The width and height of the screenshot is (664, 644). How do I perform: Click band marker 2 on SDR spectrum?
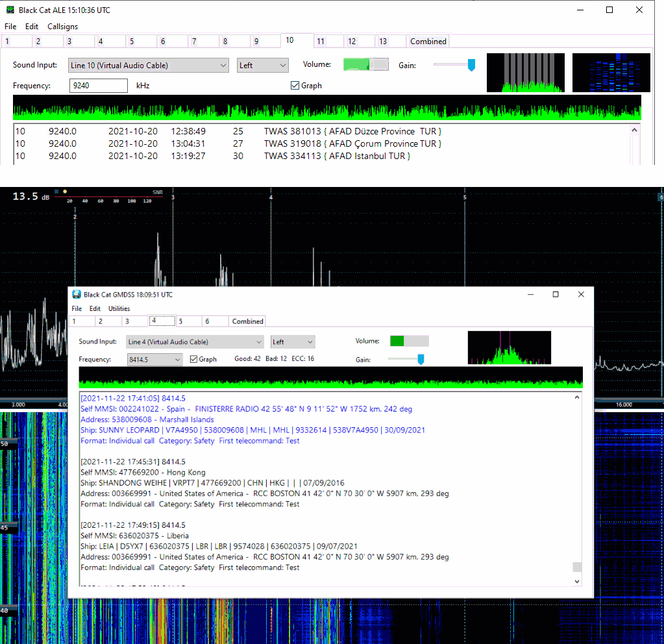point(75,216)
